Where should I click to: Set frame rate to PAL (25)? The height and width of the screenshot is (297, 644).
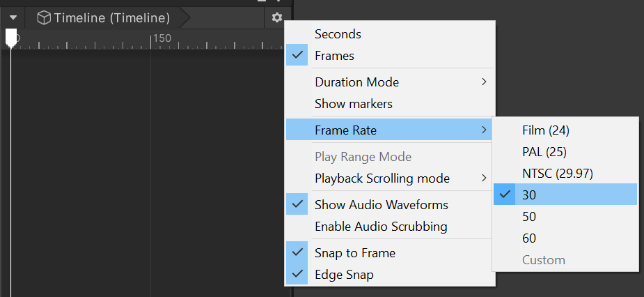[x=545, y=152]
